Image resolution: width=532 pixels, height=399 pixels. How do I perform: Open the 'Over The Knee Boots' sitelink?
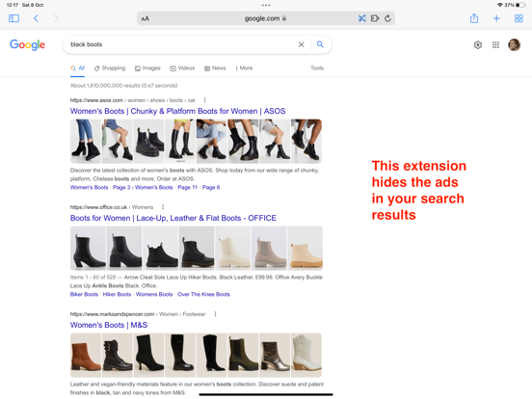coord(203,294)
